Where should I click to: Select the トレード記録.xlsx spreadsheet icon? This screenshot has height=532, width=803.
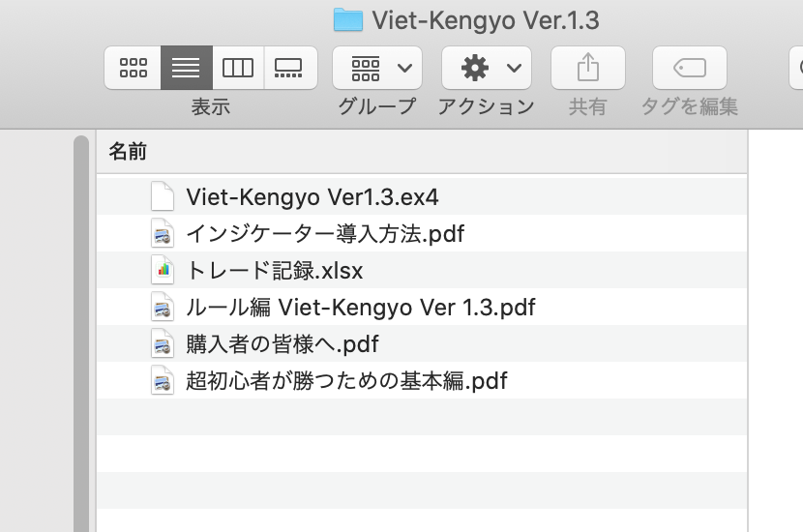click(163, 271)
